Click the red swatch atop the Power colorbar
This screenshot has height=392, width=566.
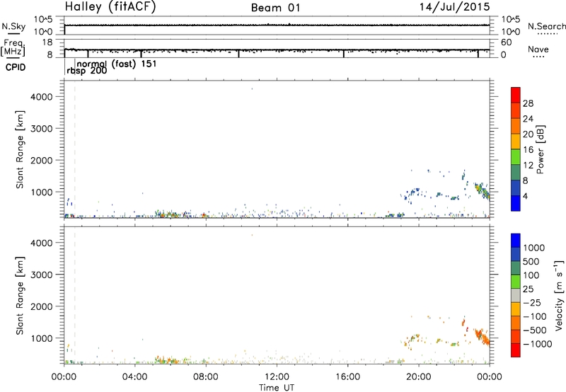pyautogui.click(x=516, y=95)
